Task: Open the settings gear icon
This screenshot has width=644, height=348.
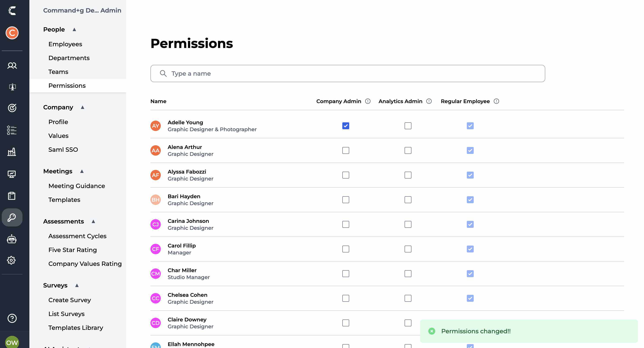Action: 11,260
